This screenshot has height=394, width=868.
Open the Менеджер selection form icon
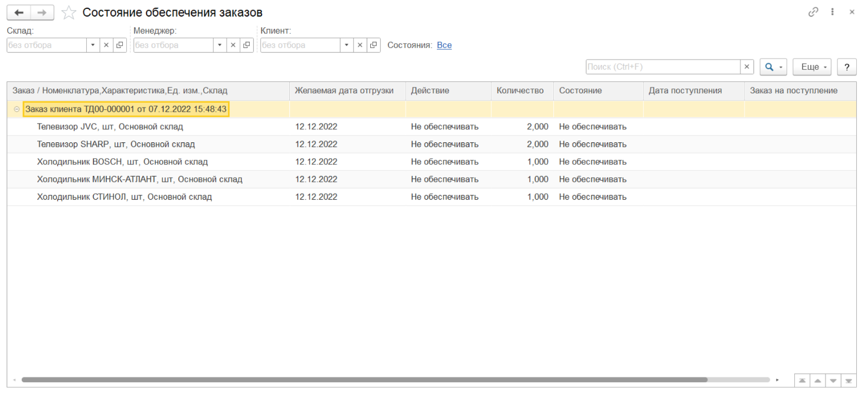pos(246,45)
